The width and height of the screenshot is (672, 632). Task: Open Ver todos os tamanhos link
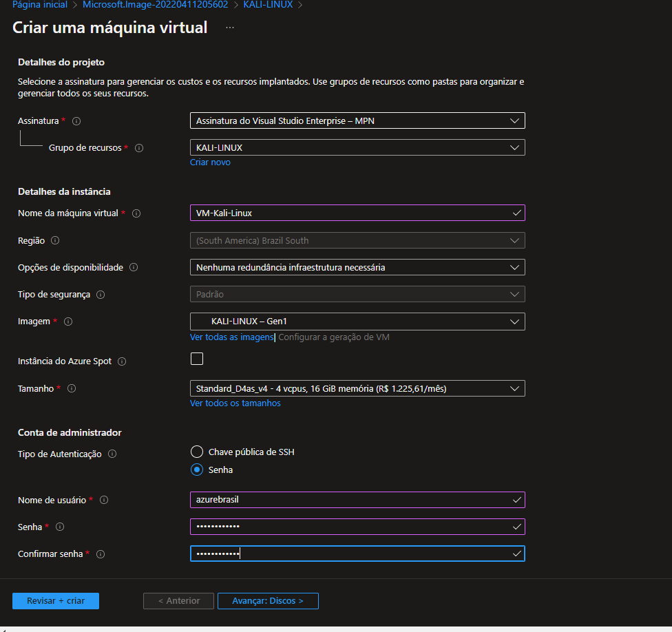pyautogui.click(x=235, y=403)
